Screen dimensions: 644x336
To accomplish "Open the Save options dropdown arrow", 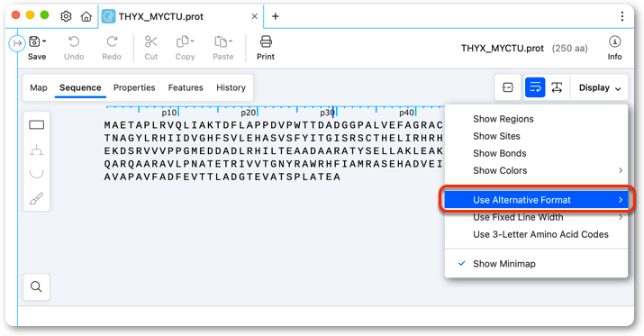I will pos(44,41).
